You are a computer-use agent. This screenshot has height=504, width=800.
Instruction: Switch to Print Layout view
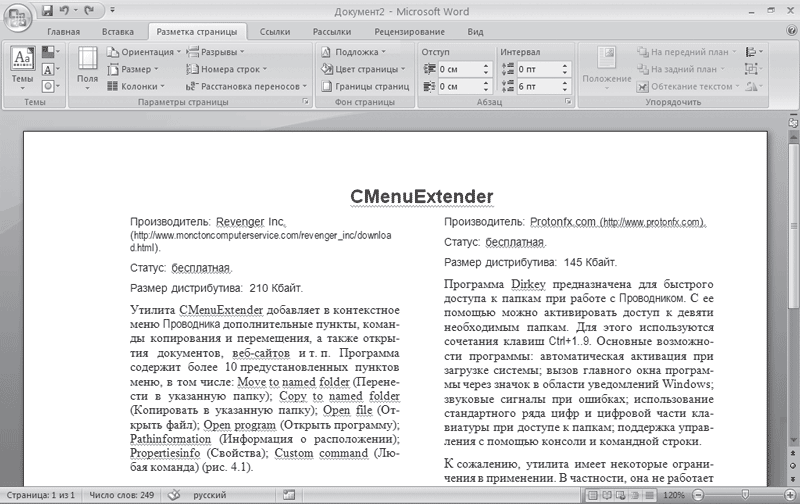click(593, 495)
